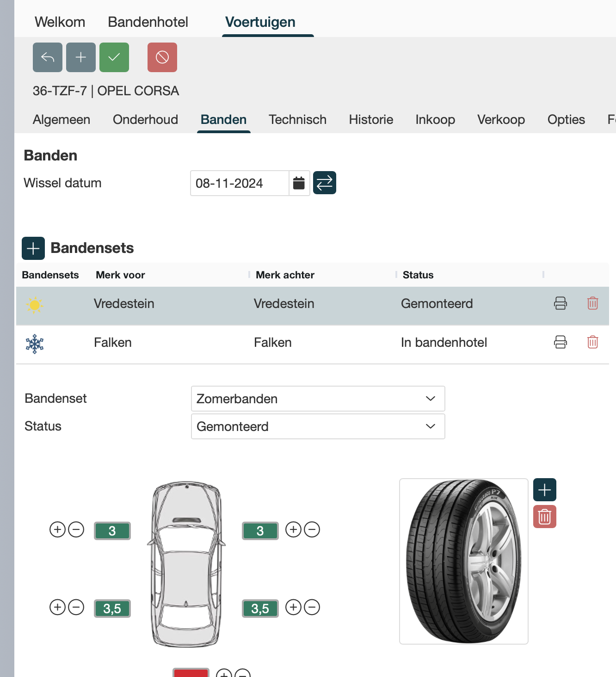Add a tire image with plus button
Viewport: 616px width, 677px height.
(x=545, y=490)
